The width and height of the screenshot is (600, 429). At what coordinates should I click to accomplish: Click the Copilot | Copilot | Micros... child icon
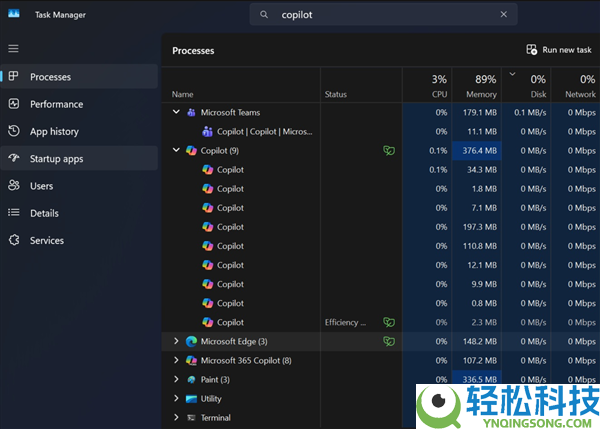coord(207,131)
